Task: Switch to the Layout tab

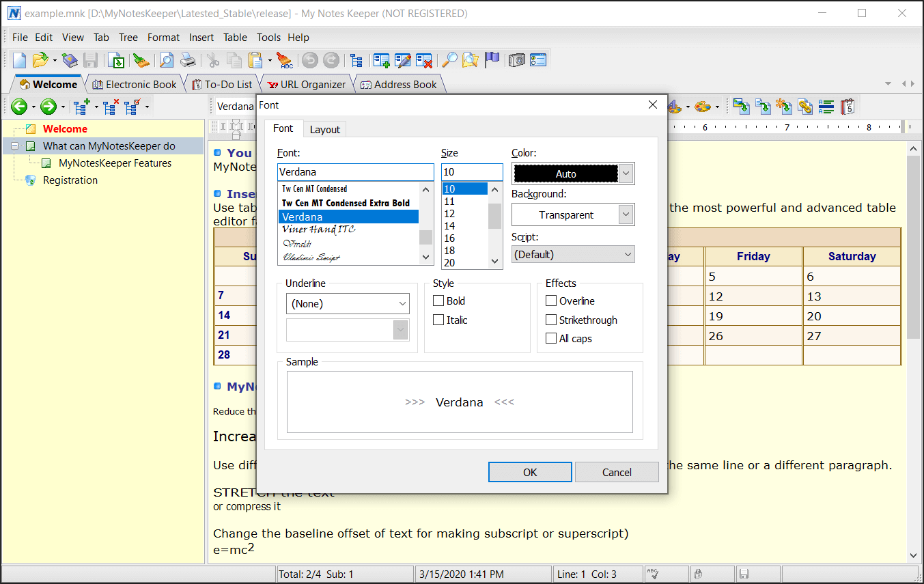Action: coord(325,129)
